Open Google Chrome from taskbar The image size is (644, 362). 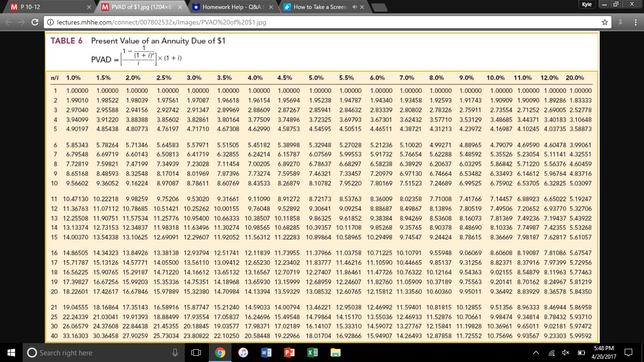[x=220, y=353]
